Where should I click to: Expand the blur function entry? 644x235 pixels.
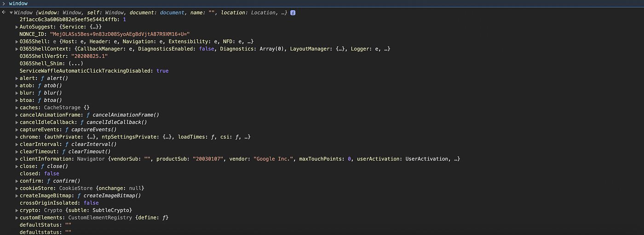click(x=17, y=93)
